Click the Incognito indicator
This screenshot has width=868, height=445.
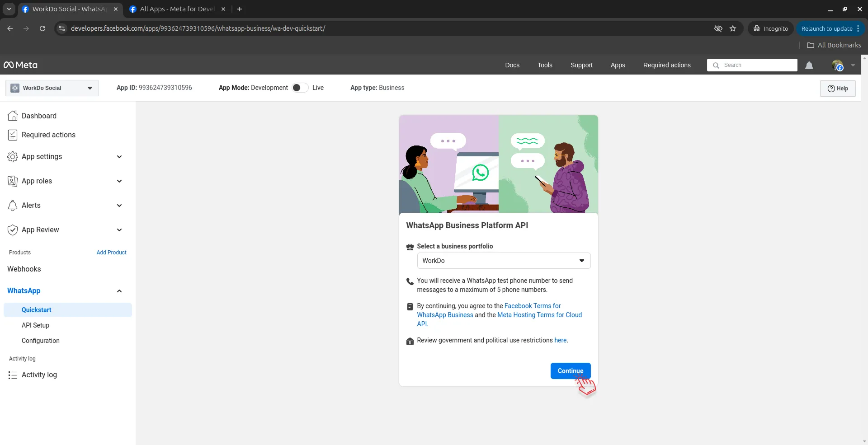(771, 28)
